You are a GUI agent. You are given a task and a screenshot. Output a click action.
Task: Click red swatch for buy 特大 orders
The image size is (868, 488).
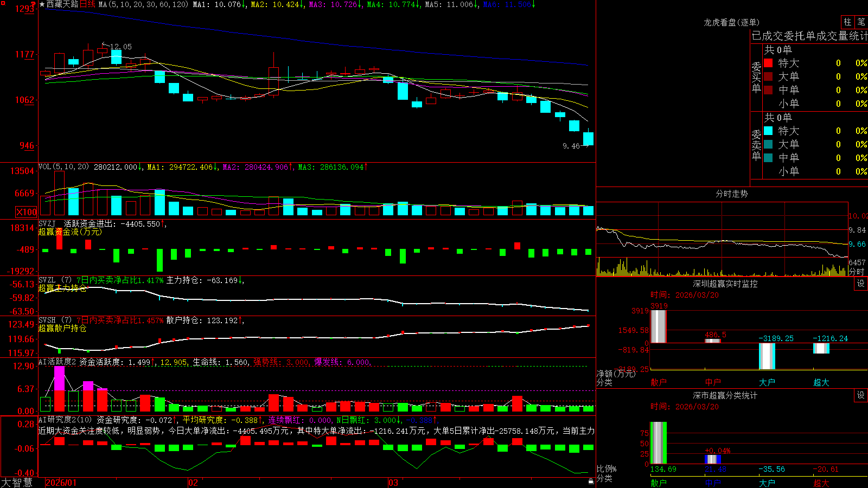pyautogui.click(x=768, y=63)
